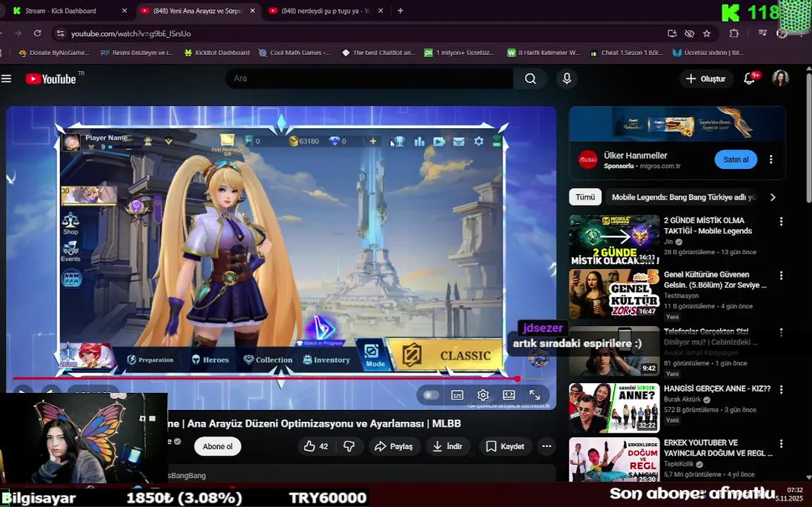
Task: Click Satın al on the Ülker ad
Action: point(736,160)
